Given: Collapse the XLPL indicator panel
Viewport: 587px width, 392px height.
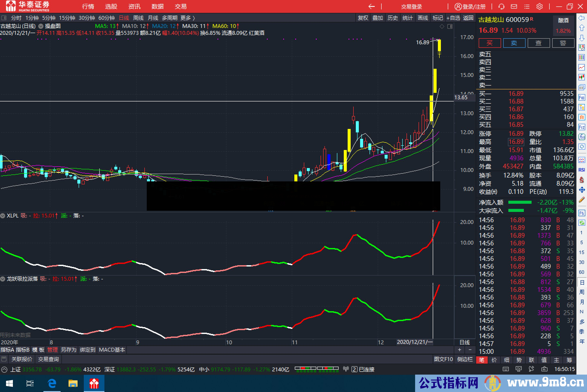Looking at the screenshot, I should click(3, 216).
